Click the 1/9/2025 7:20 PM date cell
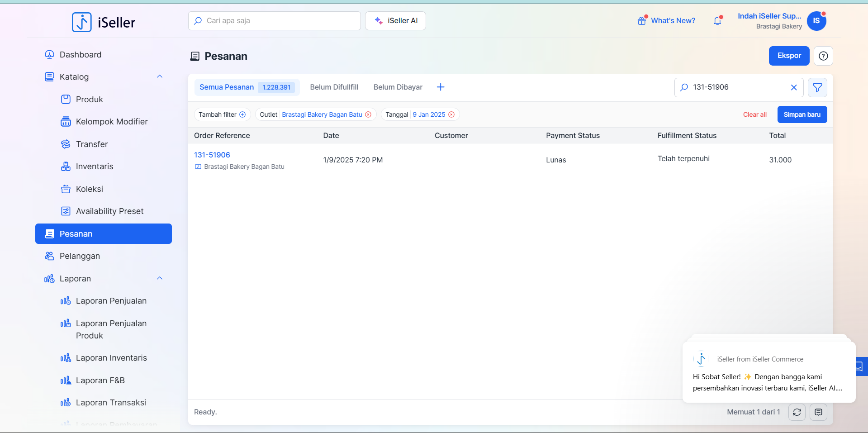The height and width of the screenshot is (433, 868). point(353,160)
